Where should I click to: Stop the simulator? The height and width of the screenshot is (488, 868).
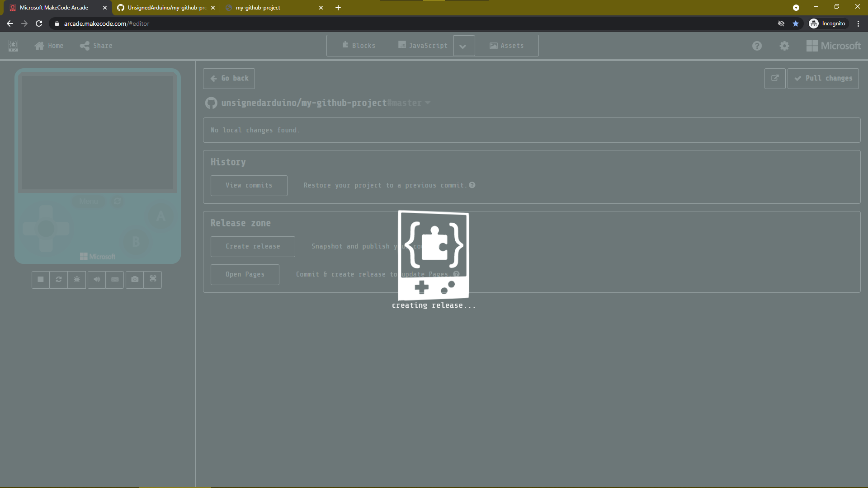pyautogui.click(x=41, y=280)
